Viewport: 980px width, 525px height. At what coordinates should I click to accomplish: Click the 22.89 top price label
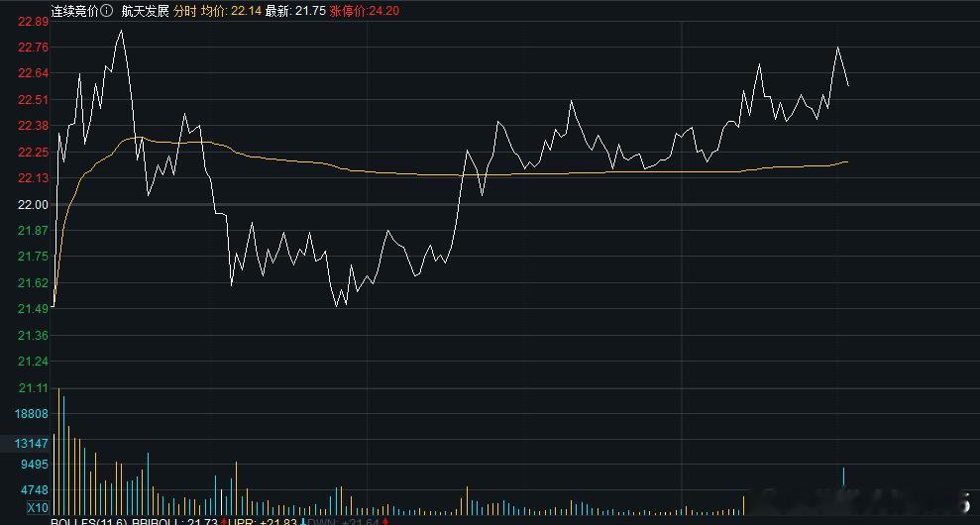(33, 21)
